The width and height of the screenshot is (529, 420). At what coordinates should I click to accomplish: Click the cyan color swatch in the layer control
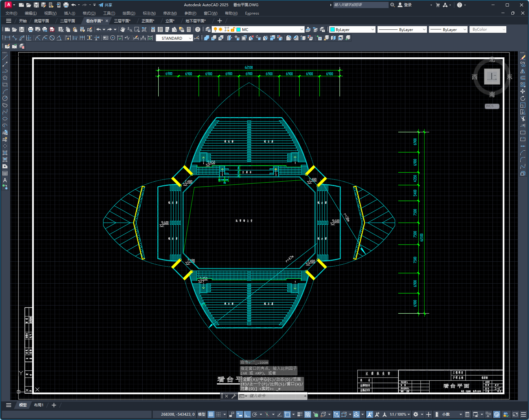click(x=239, y=29)
